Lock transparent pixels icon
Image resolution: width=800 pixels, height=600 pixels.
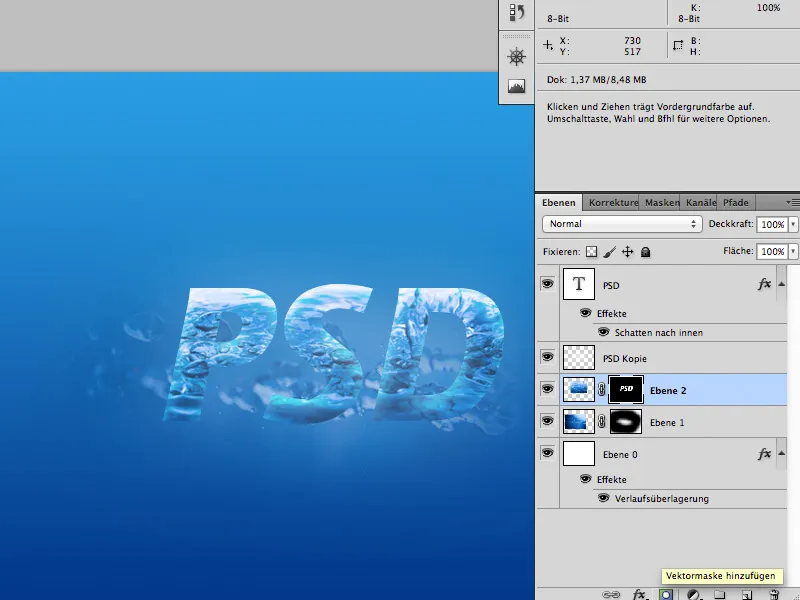[591, 252]
